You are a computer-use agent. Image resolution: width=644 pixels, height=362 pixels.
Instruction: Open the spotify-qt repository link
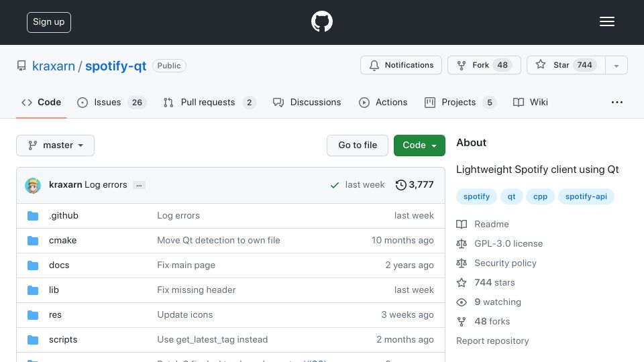click(115, 66)
